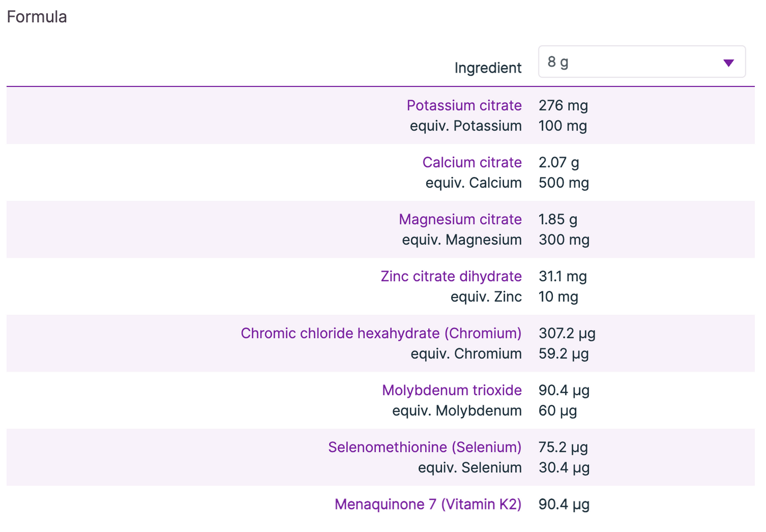Click the 30.4 µg selenium equivalent value
The width and height of the screenshot is (766, 532).
[564, 467]
